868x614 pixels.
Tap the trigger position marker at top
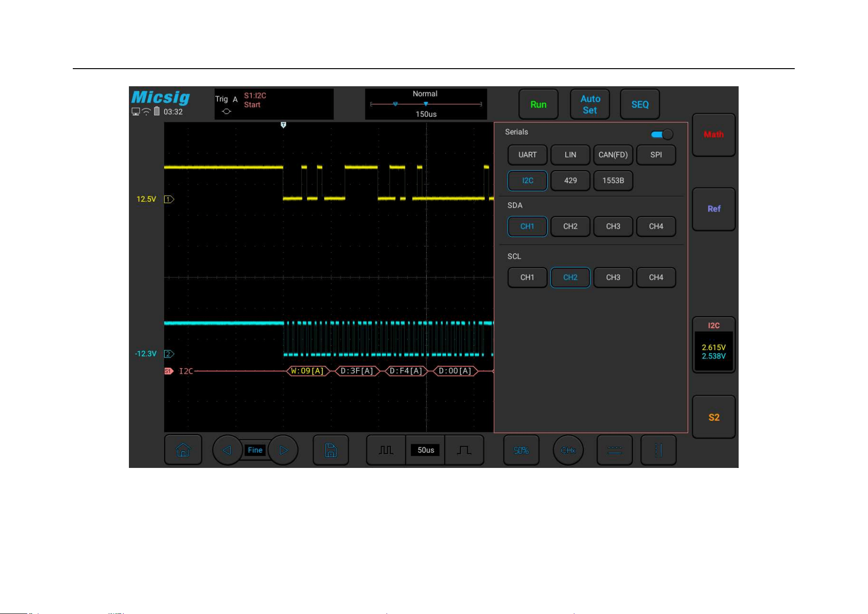(283, 125)
